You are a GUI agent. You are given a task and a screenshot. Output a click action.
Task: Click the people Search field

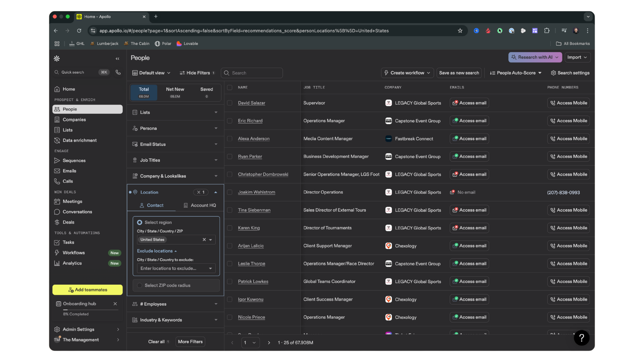pyautogui.click(x=252, y=73)
